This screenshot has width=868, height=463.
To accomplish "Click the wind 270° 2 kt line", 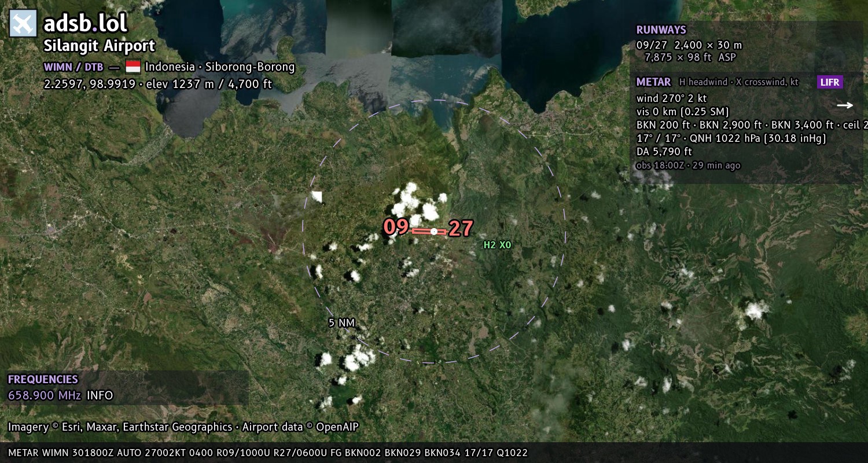I will tap(672, 98).
